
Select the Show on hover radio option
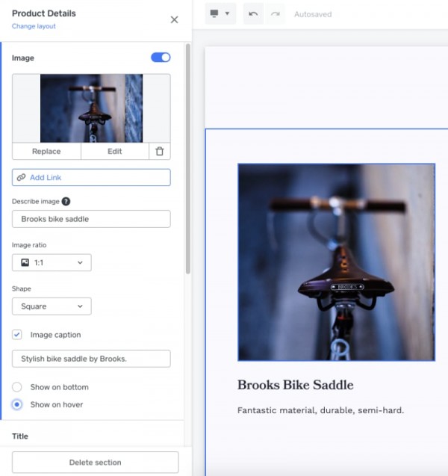(17, 405)
